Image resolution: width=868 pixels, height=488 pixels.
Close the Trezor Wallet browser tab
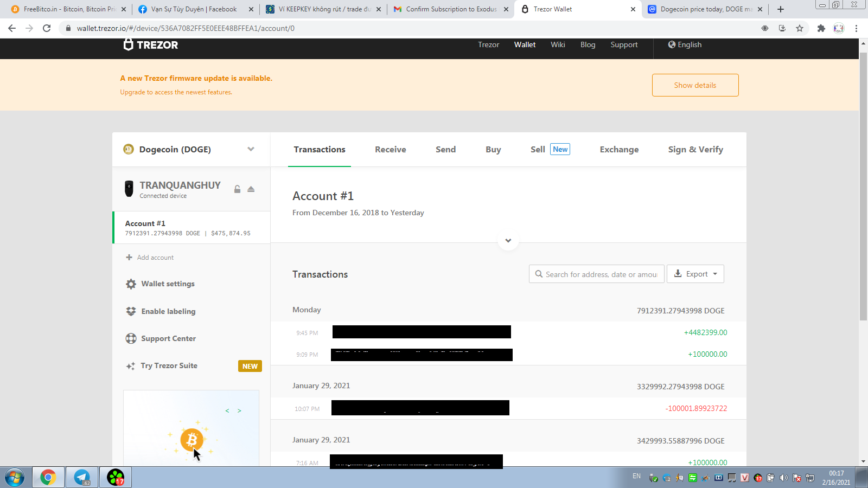tap(633, 9)
